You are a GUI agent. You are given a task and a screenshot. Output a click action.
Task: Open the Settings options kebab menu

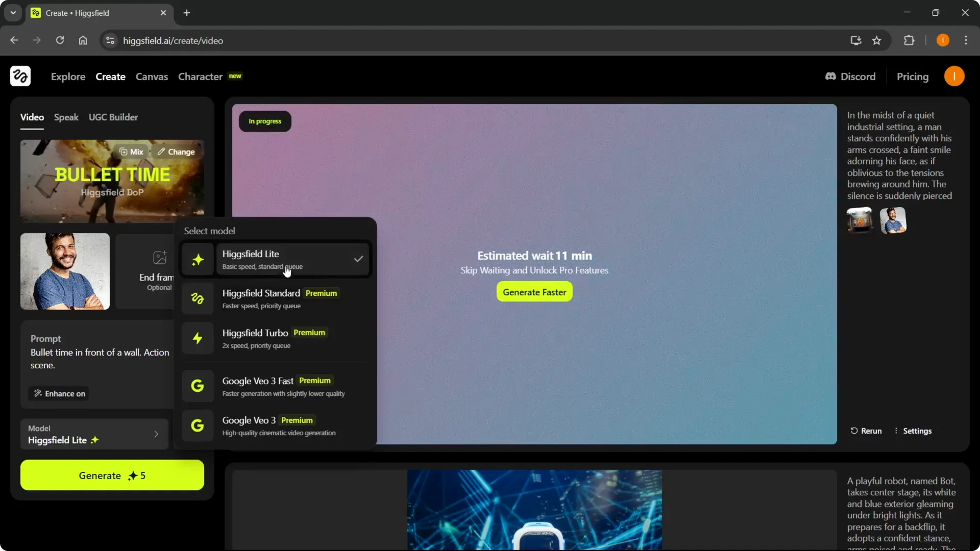pos(896,431)
